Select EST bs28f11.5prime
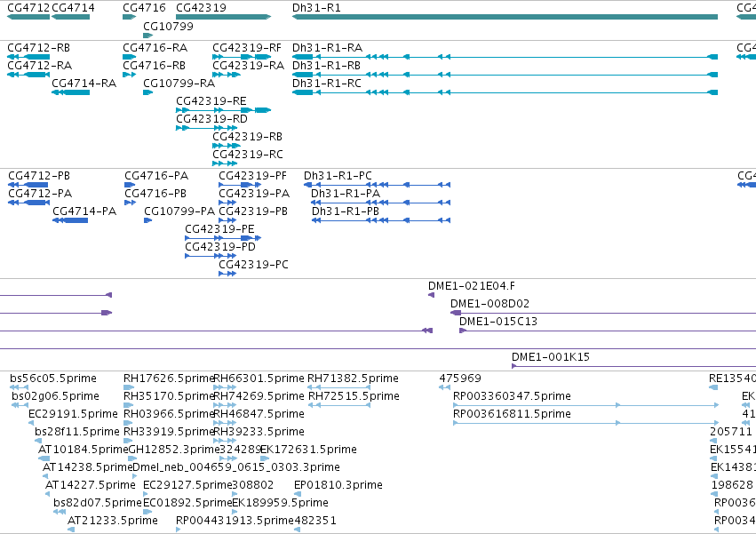 (x=77, y=431)
